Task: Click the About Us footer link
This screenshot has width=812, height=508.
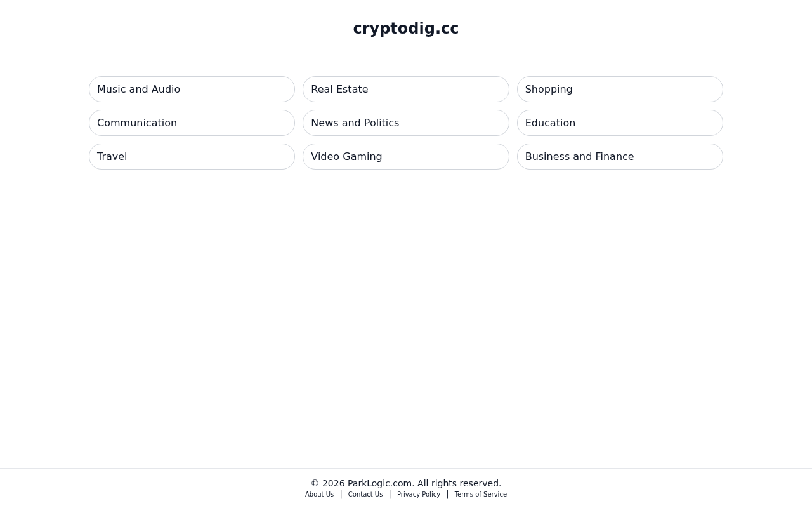Action: tap(319, 495)
